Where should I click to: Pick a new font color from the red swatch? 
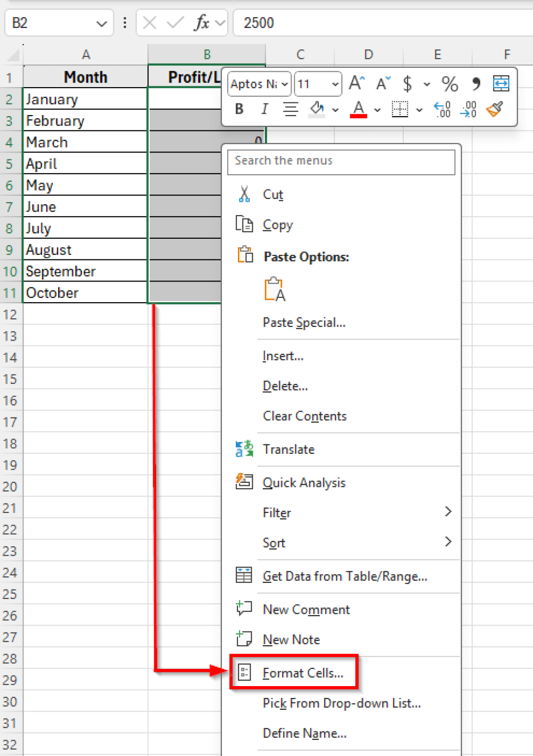pyautogui.click(x=359, y=109)
